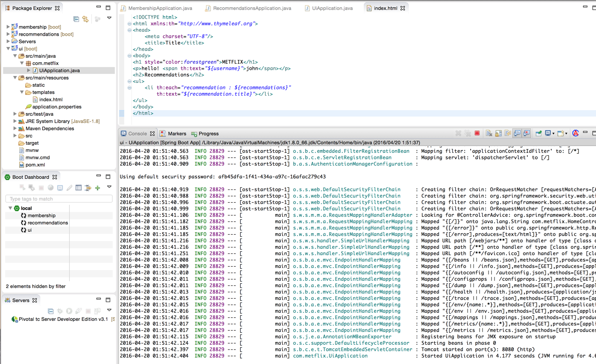Image resolution: width=596 pixels, height=364 pixels.
Task: Select index.html in the templates folder
Action: [51, 99]
